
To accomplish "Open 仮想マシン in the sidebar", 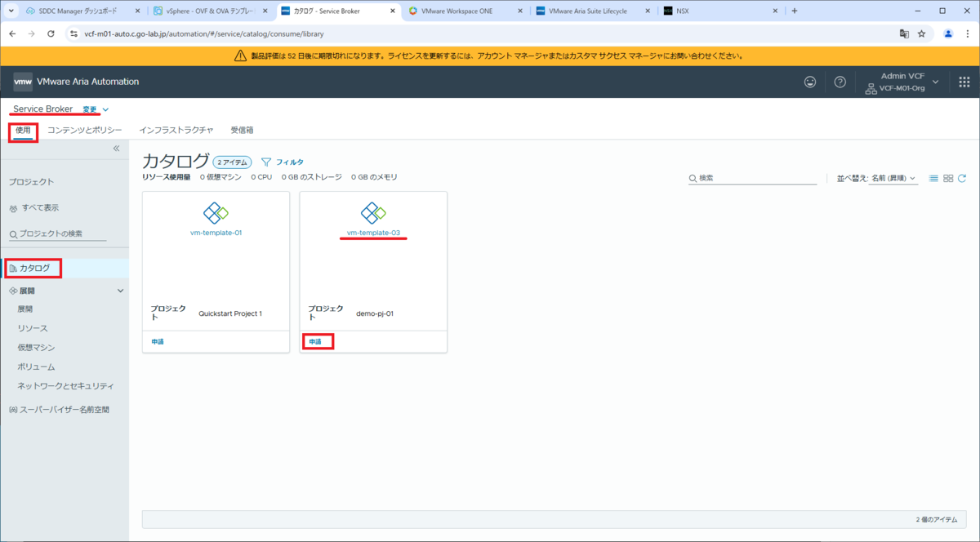I will pos(36,348).
